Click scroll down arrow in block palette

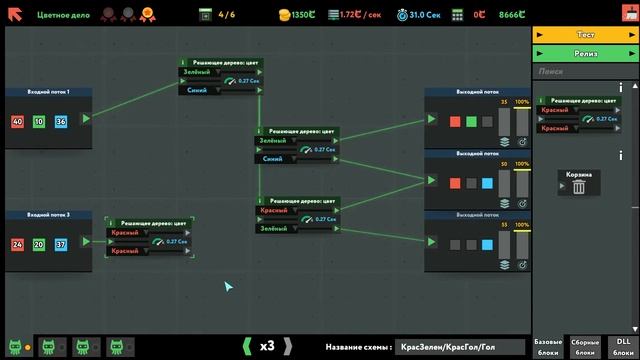pos(635,329)
